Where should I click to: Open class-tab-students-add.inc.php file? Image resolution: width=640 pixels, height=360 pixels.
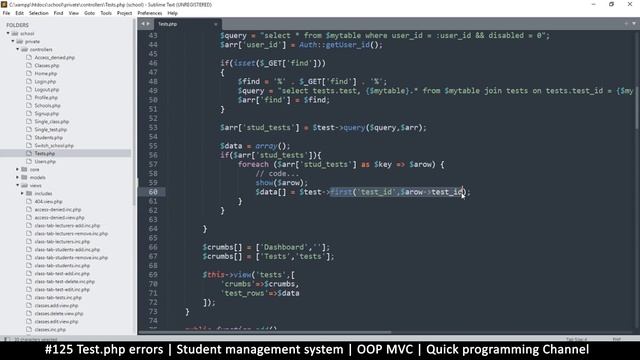click(x=67, y=249)
